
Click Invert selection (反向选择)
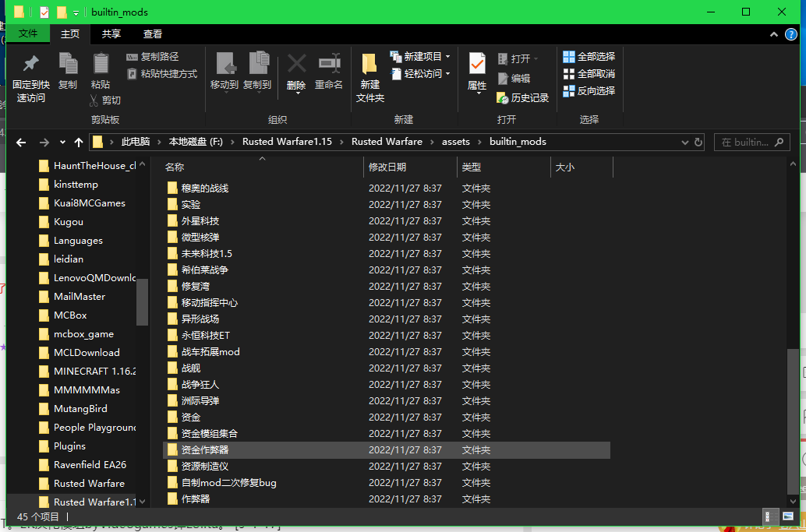pos(589,91)
